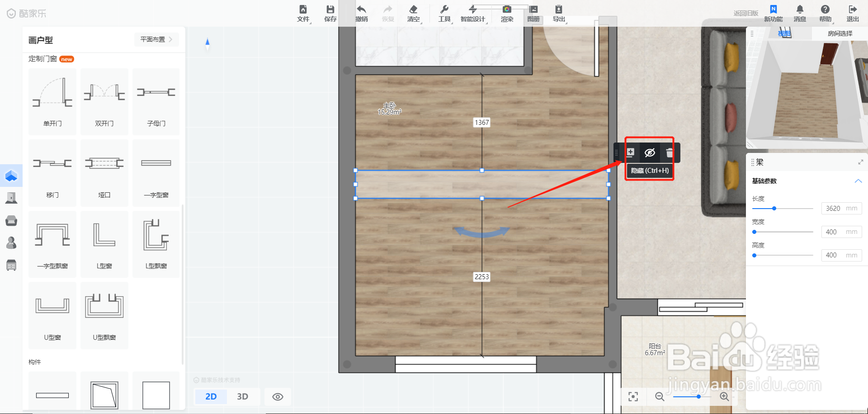
Task: Click the north compass arrow
Action: pos(208,43)
